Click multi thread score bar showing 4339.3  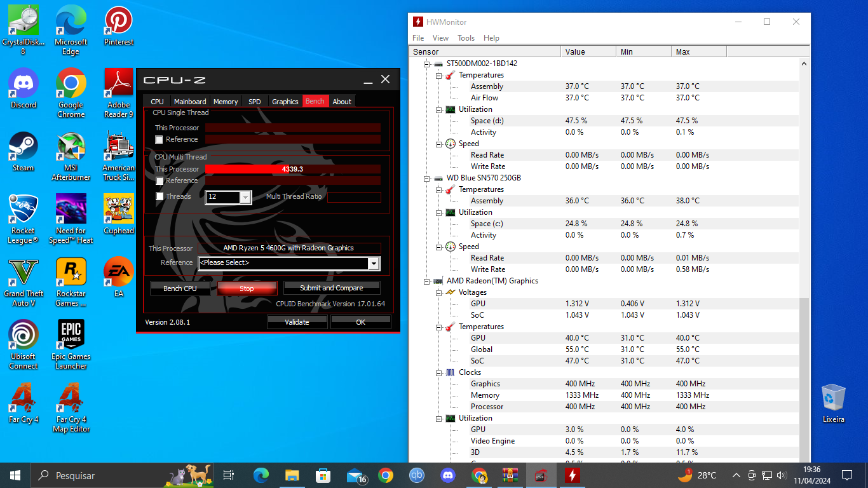coord(293,169)
